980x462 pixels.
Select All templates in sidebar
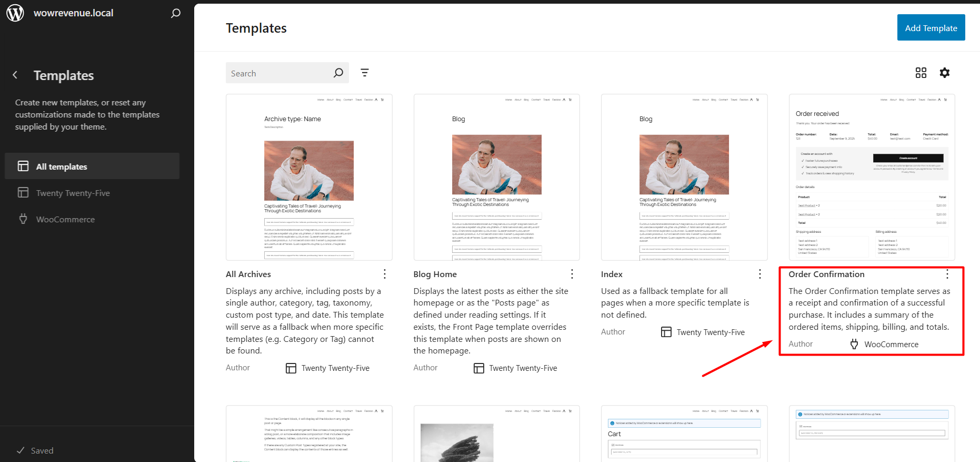pos(92,166)
